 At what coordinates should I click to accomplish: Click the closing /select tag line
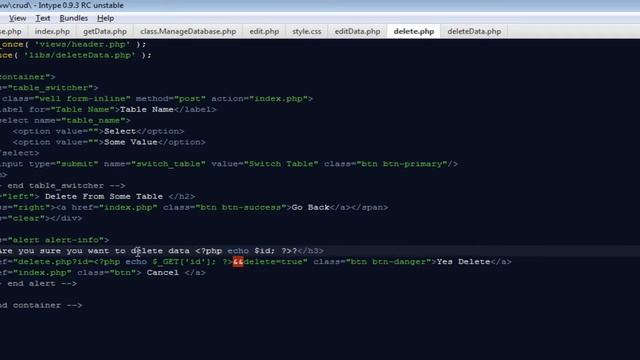click(x=20, y=153)
